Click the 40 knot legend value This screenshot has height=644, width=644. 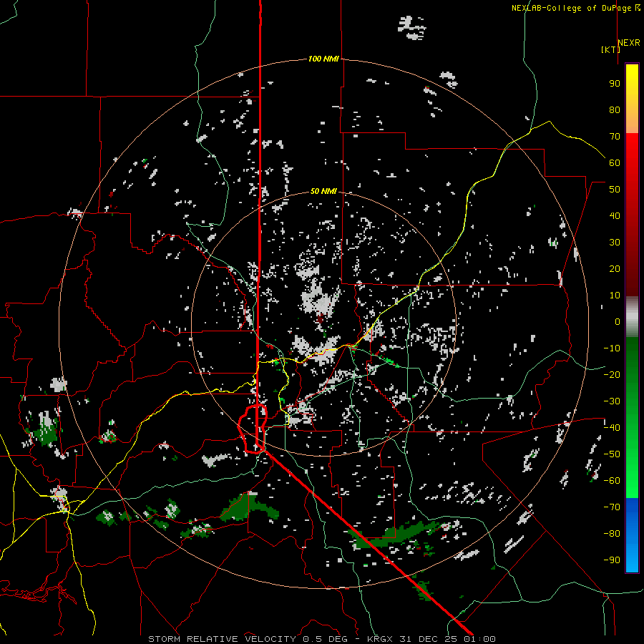(615, 215)
